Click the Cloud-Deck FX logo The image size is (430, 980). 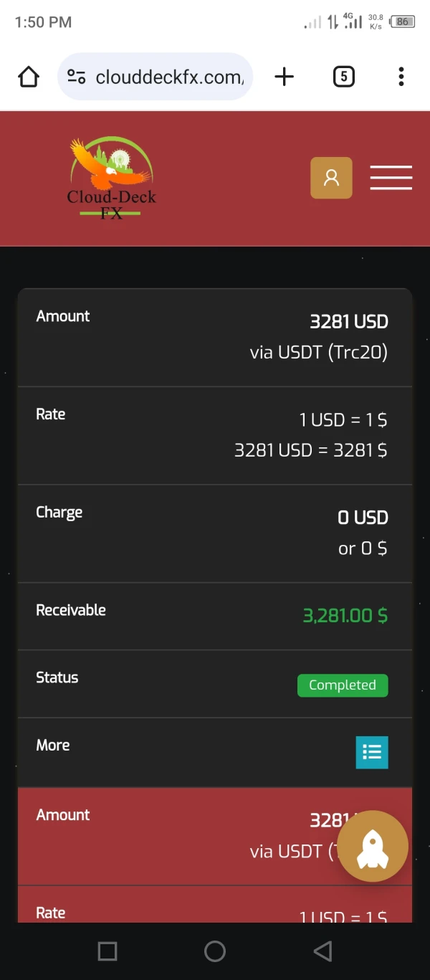coord(111,178)
